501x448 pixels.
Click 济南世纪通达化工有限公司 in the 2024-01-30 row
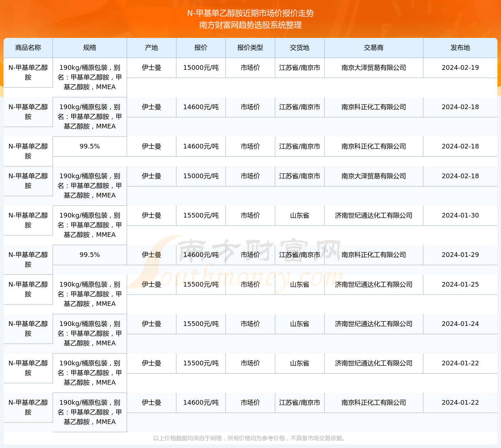(x=374, y=215)
